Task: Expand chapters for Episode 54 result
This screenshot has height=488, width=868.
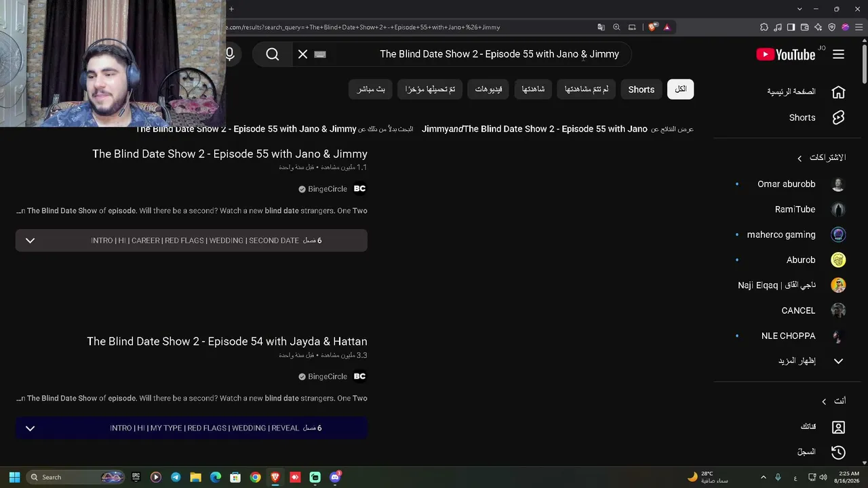Action: tap(30, 428)
